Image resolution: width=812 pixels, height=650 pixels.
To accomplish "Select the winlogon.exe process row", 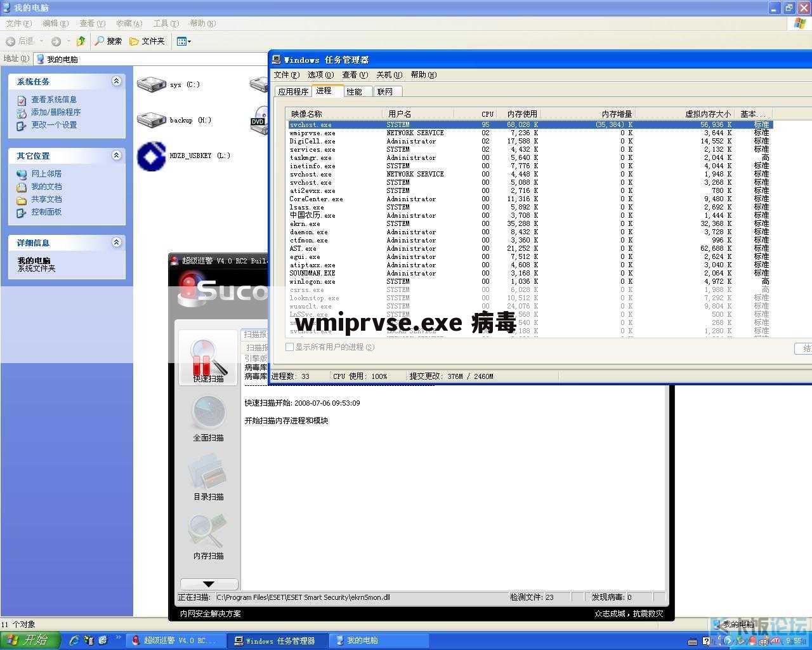I will [x=530, y=282].
